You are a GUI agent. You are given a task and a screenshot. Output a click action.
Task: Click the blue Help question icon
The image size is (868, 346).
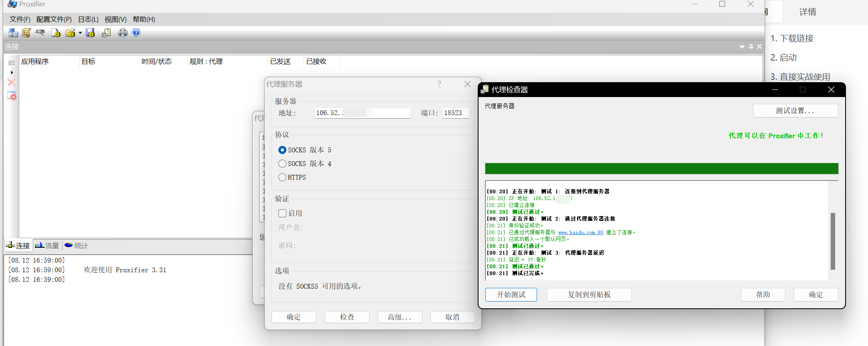point(136,32)
